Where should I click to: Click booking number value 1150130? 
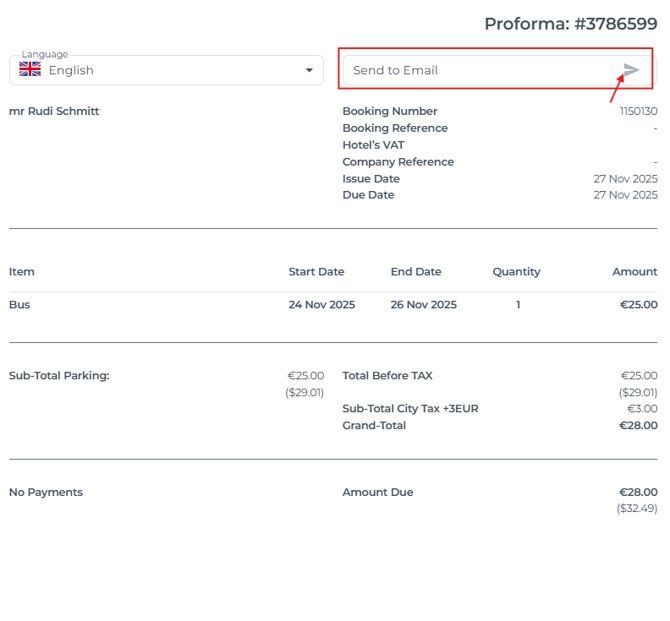[x=638, y=111]
